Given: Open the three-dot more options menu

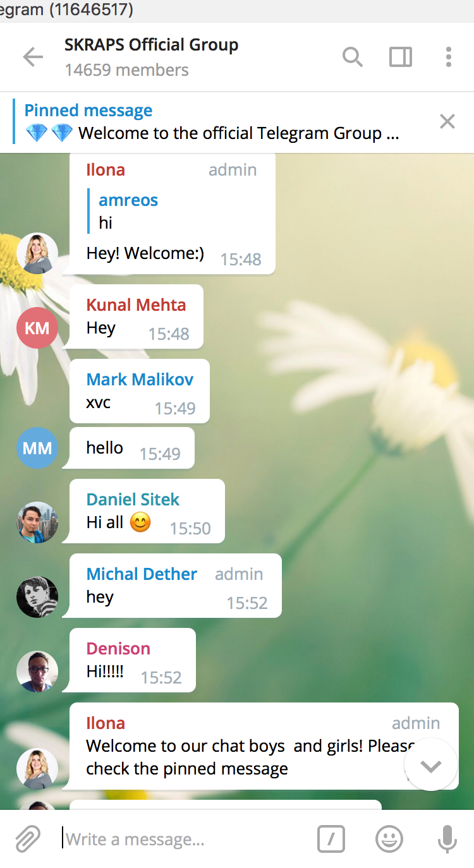Looking at the screenshot, I should pos(448,57).
